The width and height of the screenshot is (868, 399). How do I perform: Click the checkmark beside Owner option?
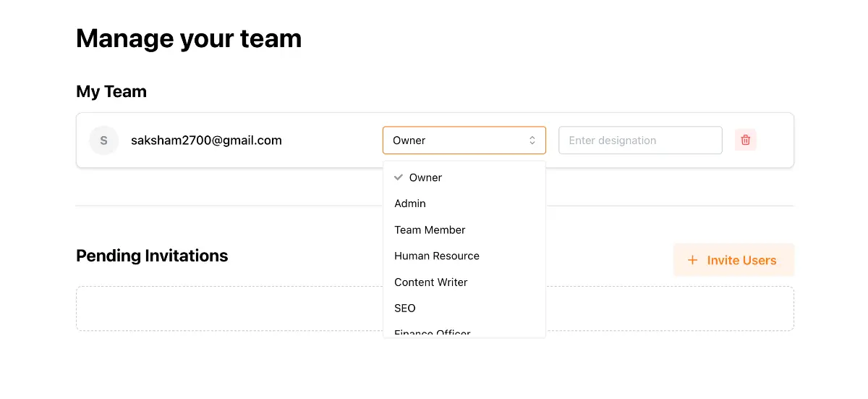(398, 177)
